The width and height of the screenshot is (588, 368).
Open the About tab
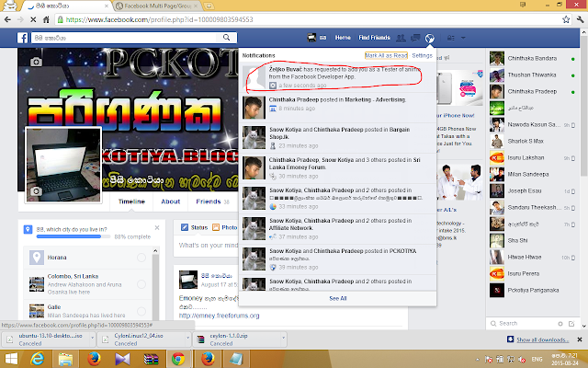click(x=171, y=201)
